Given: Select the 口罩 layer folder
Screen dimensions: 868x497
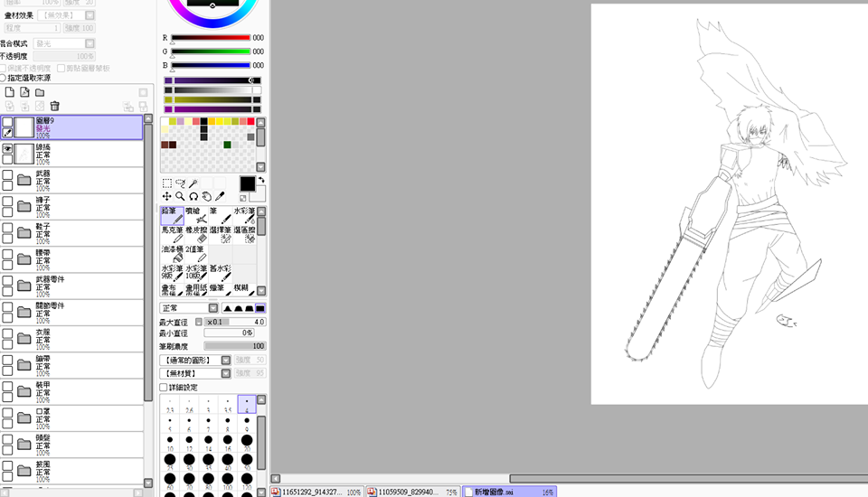Looking at the screenshot, I should pyautogui.click(x=72, y=419).
